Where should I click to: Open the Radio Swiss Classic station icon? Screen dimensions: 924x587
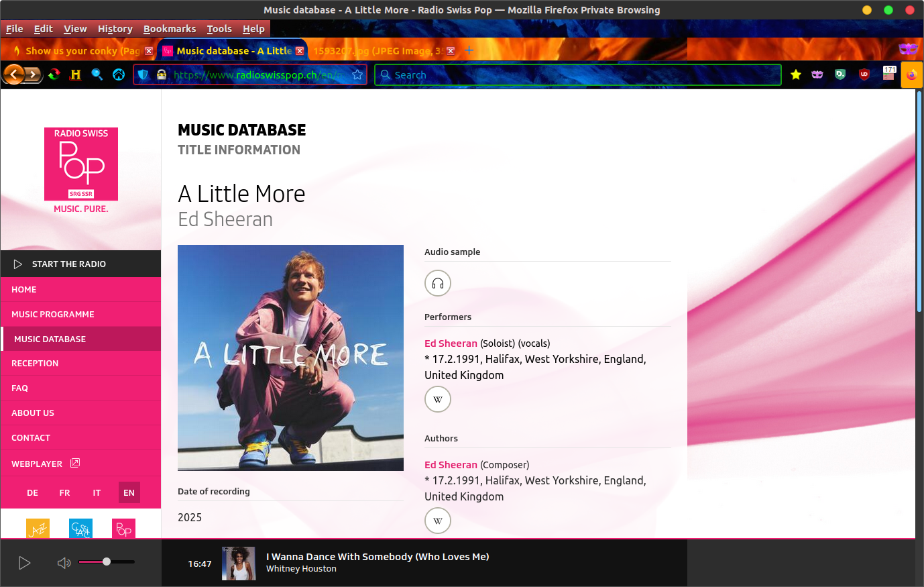coord(80,529)
